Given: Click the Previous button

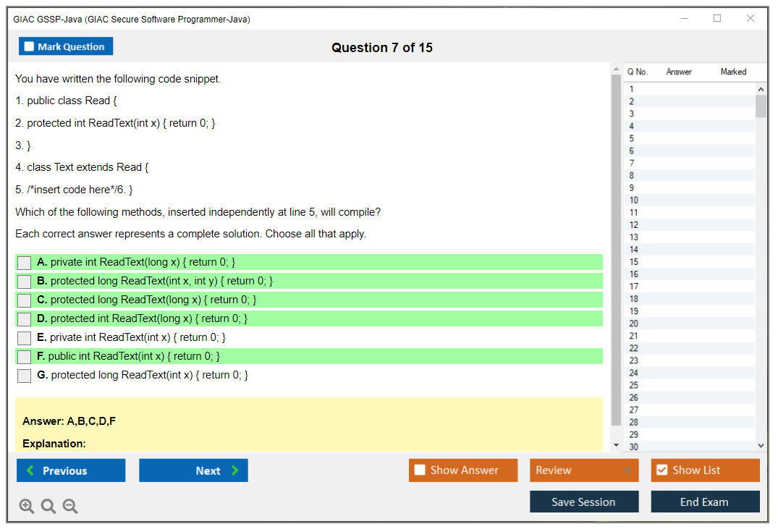Looking at the screenshot, I should pyautogui.click(x=70, y=470).
